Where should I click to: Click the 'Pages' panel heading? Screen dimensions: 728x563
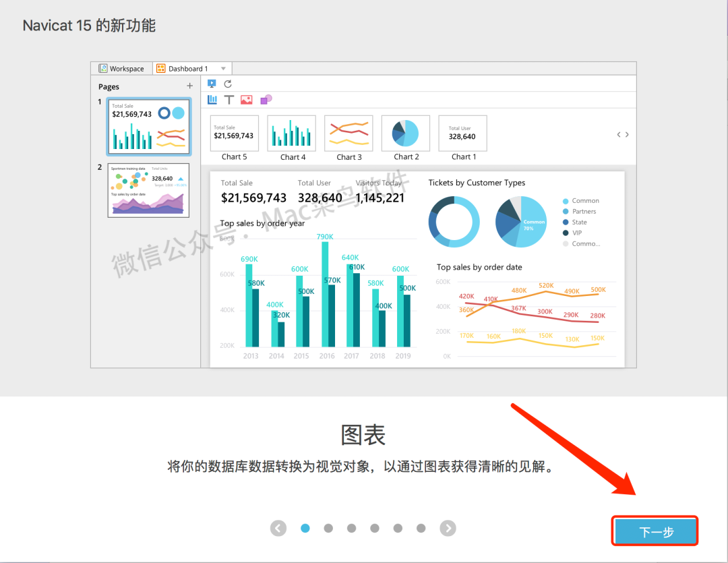109,87
